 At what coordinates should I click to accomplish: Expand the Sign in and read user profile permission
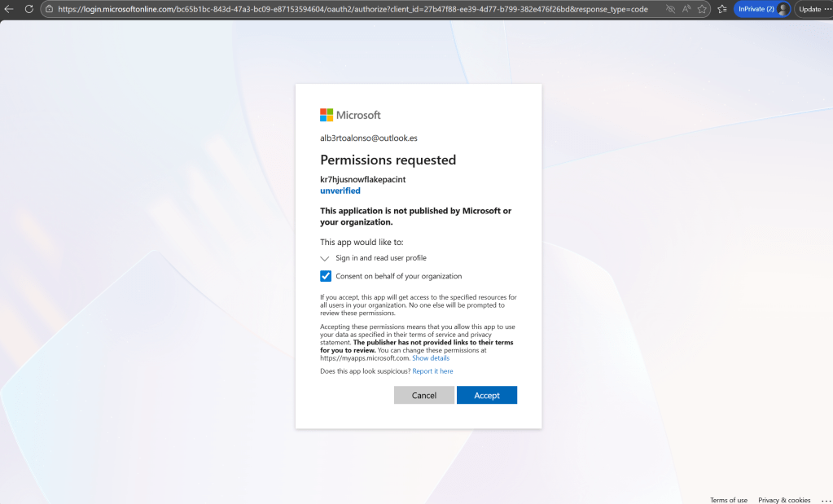point(326,258)
